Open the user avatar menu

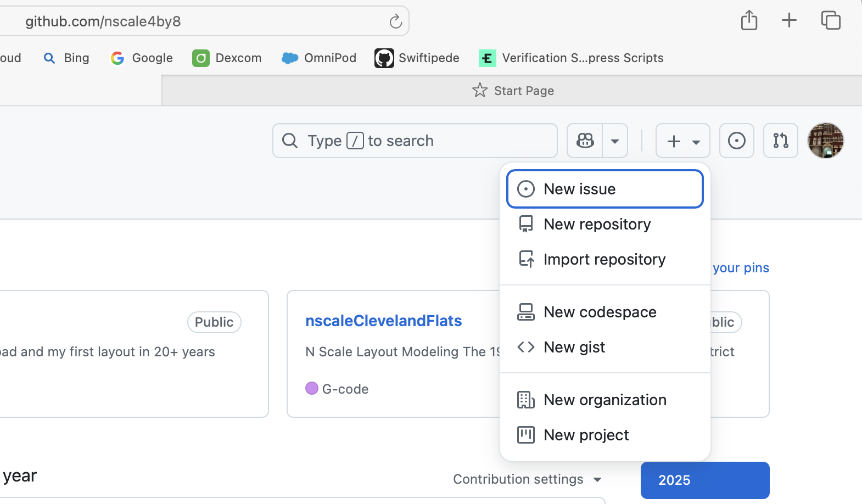click(825, 141)
